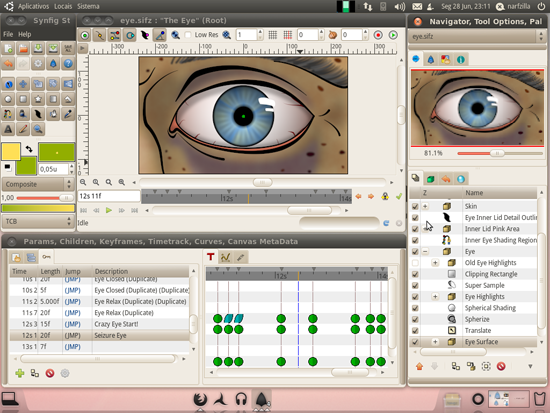550x413 pixels.
Task: Collapse the Eye layer group
Action: tap(425, 252)
